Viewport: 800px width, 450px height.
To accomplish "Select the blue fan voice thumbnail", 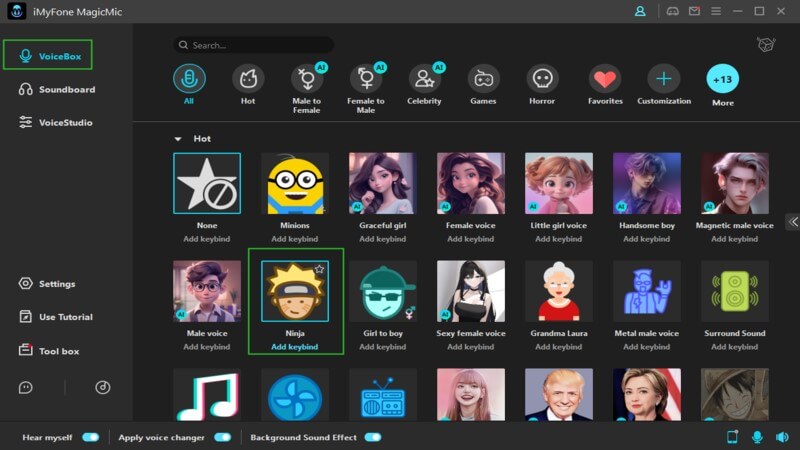I will (x=295, y=395).
